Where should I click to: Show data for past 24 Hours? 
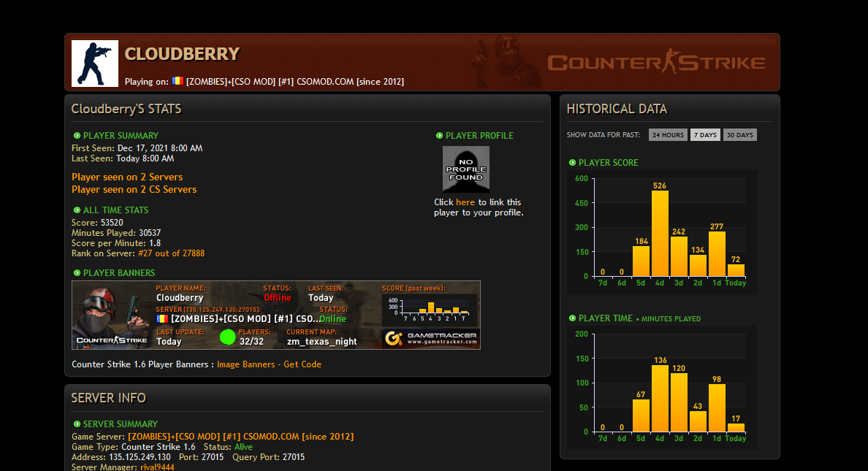(x=668, y=135)
